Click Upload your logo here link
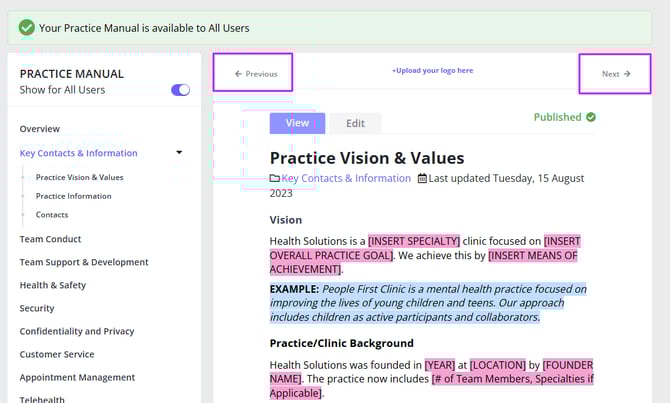Image resolution: width=670 pixels, height=403 pixels. 432,71
